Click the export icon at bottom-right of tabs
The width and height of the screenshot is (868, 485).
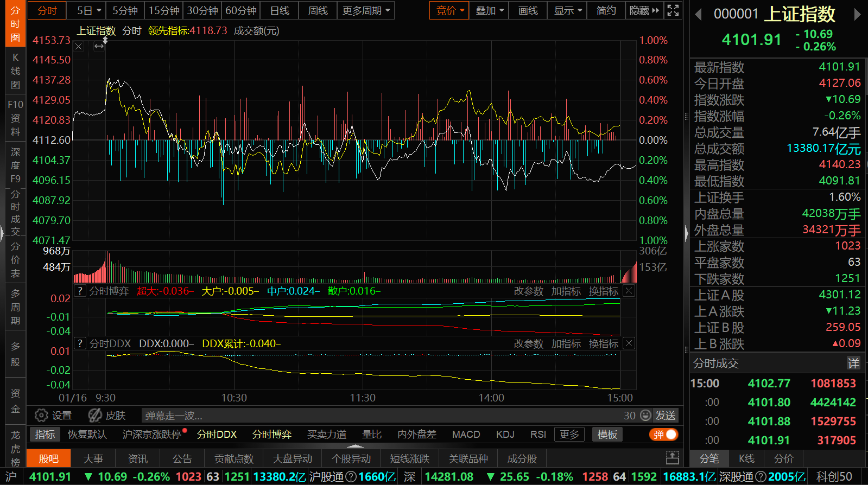click(672, 458)
